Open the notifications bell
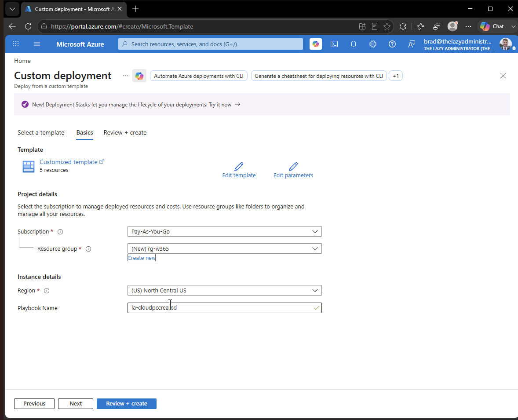 (x=354, y=44)
